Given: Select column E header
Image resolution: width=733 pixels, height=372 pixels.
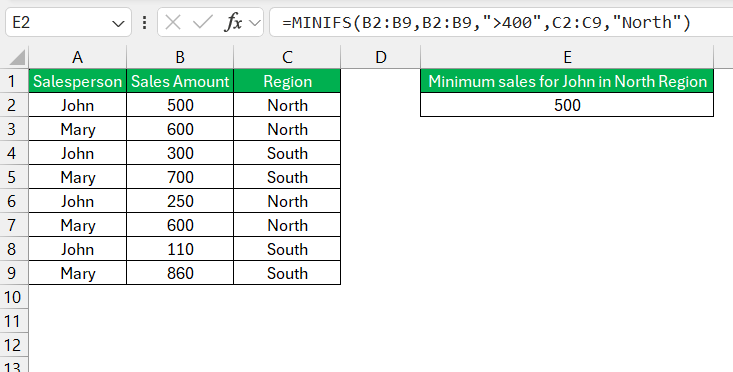Looking at the screenshot, I should point(567,57).
